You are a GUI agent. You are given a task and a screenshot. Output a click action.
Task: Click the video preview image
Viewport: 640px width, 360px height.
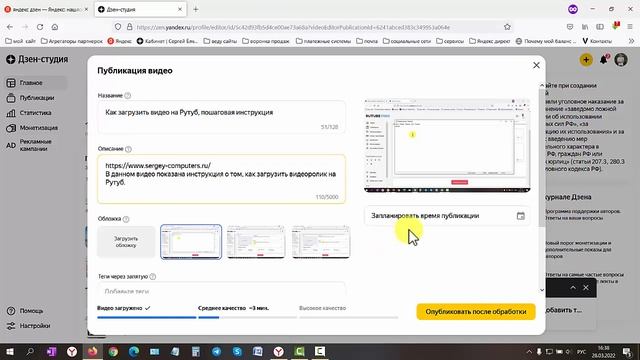pyautogui.click(x=447, y=145)
